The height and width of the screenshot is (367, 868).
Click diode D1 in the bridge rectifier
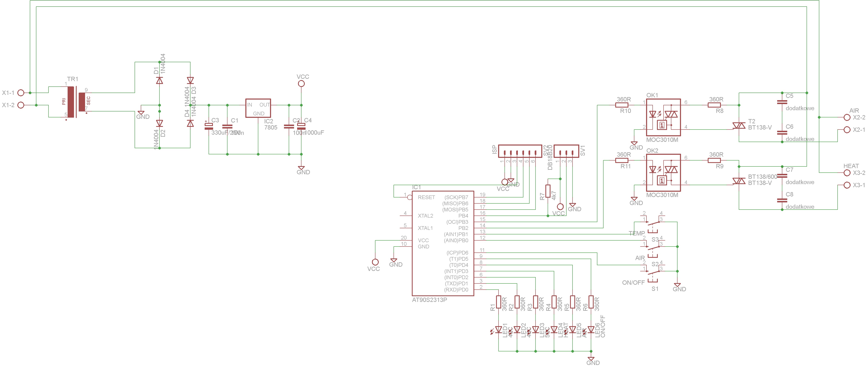click(x=159, y=80)
